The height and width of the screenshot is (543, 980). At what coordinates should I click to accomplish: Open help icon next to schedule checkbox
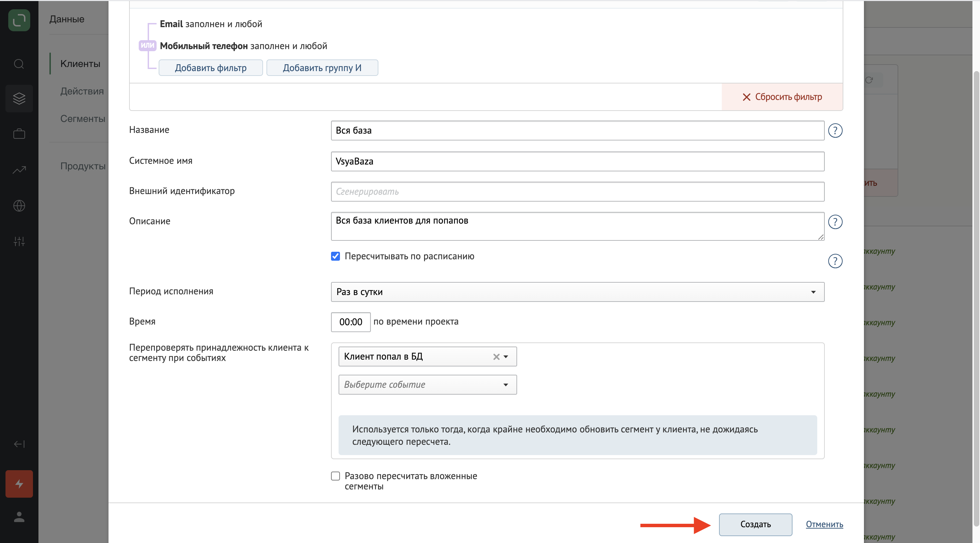(835, 261)
